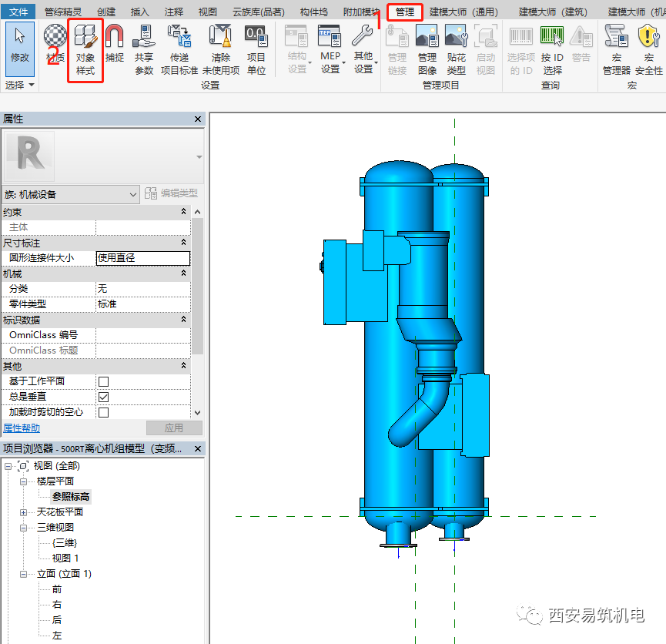The height and width of the screenshot is (644, 666).
Task: Click the 圆形连接件大小 value field
Action: point(142,258)
